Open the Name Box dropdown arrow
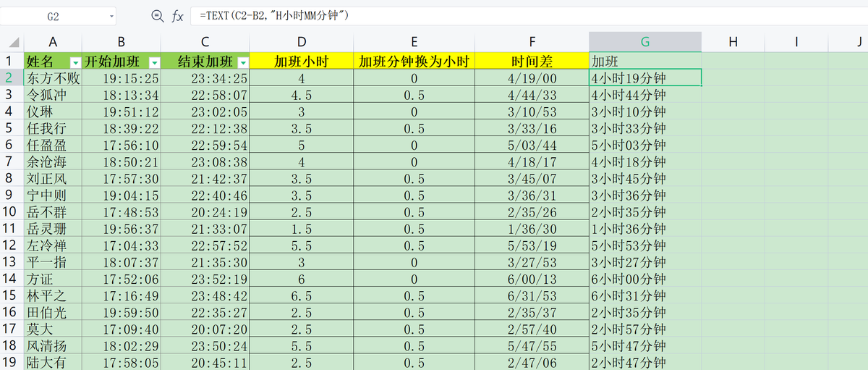868x370 pixels. click(x=112, y=16)
